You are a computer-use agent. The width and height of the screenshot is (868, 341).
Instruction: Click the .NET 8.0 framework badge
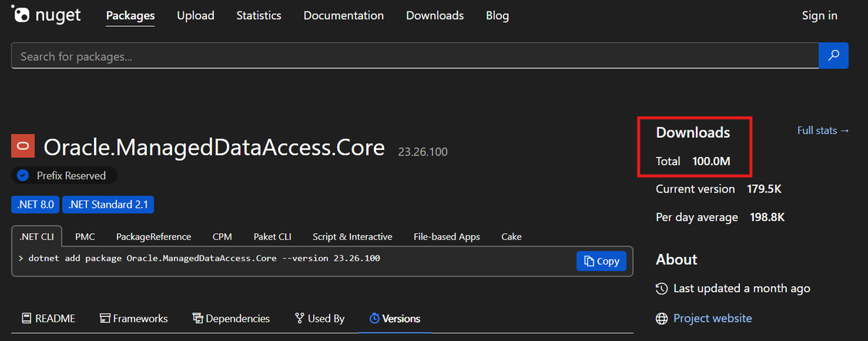[x=35, y=205]
